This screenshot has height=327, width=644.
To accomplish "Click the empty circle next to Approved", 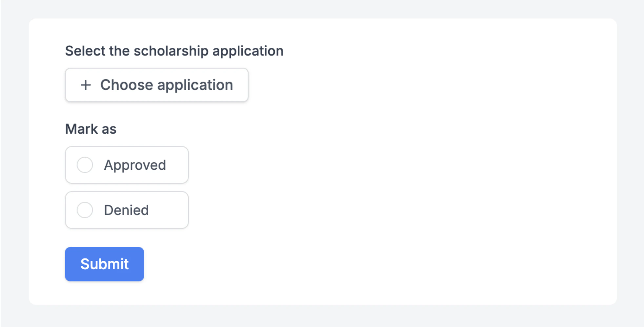I will [x=85, y=165].
